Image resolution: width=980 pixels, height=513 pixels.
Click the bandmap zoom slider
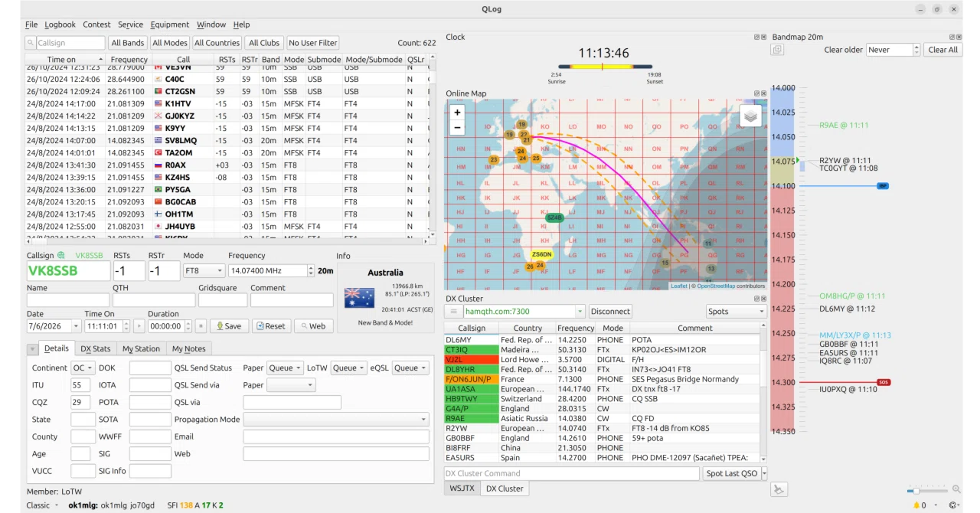tap(927, 490)
